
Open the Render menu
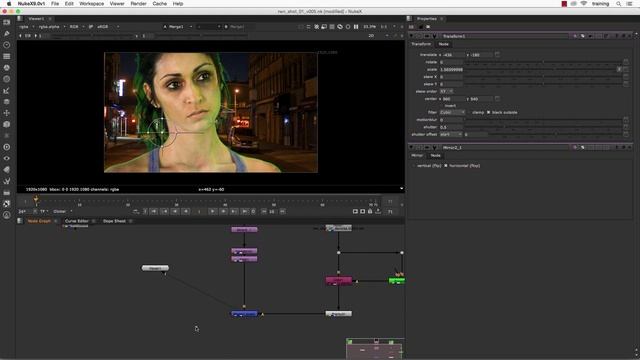tap(138, 4)
